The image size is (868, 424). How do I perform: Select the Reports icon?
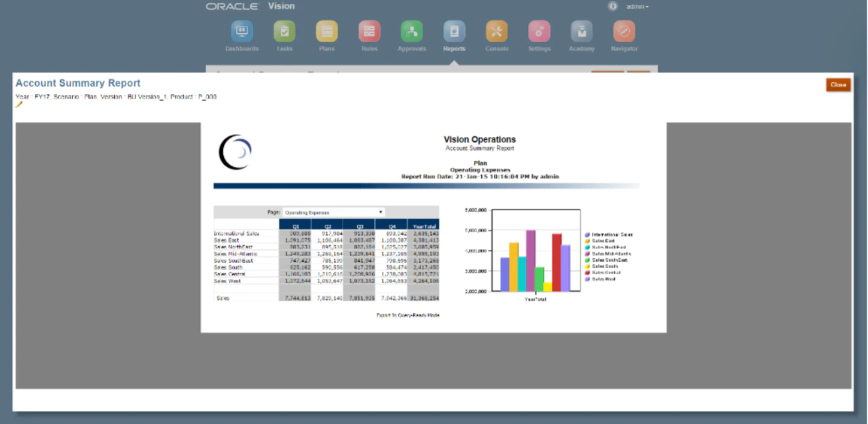point(454,31)
